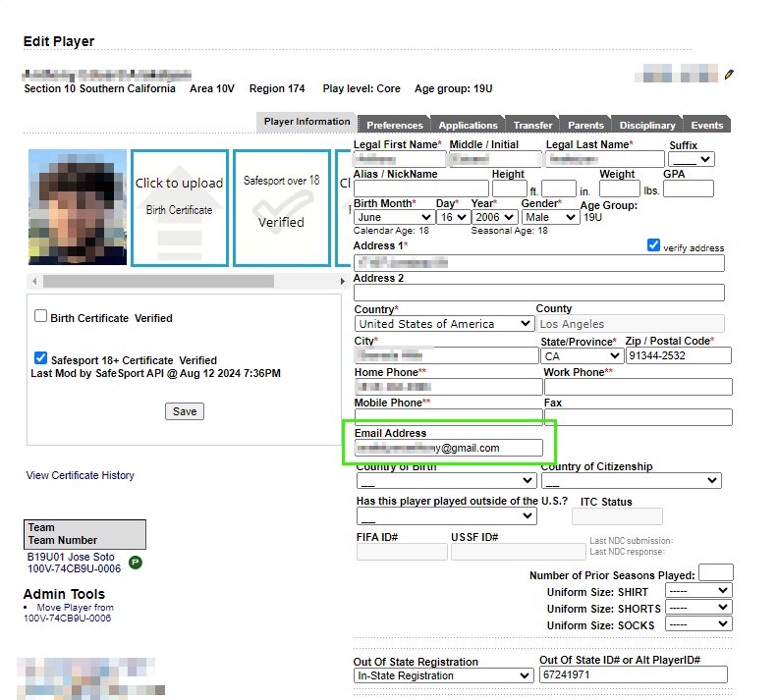Open the Uniform Size SHIRT dropdown
Screen dimensions: 778x700
(x=697, y=591)
